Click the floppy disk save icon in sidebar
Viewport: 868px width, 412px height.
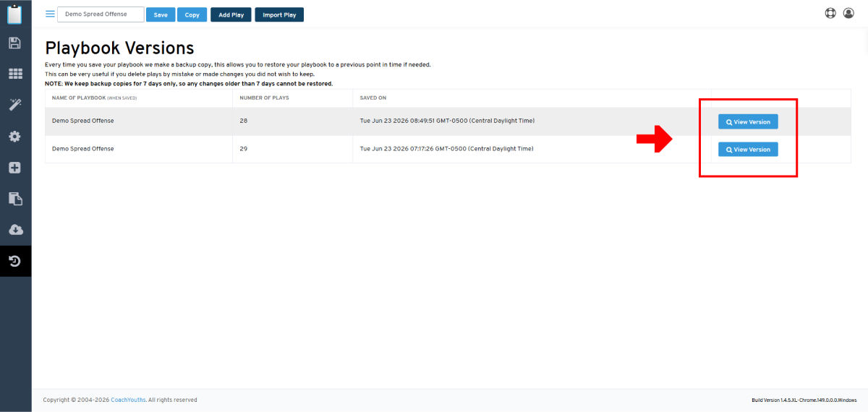pyautogui.click(x=15, y=43)
